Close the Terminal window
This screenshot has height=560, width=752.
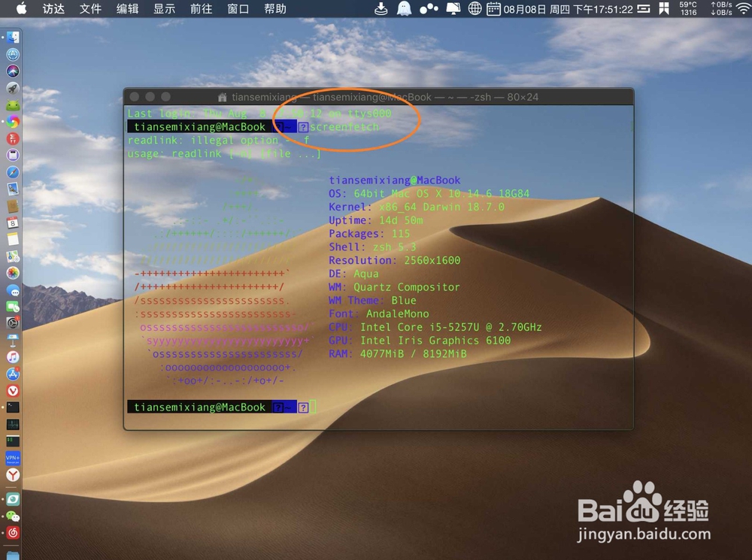point(135,96)
